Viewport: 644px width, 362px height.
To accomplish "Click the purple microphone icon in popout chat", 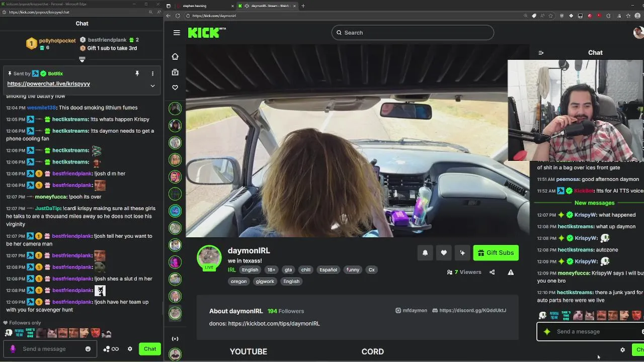I will point(13,349).
